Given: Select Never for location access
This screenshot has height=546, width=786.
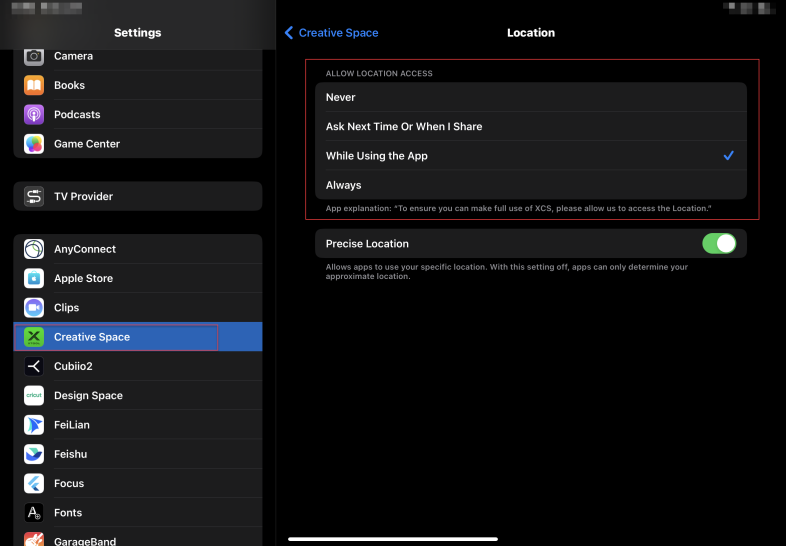Looking at the screenshot, I should pyautogui.click(x=531, y=97).
